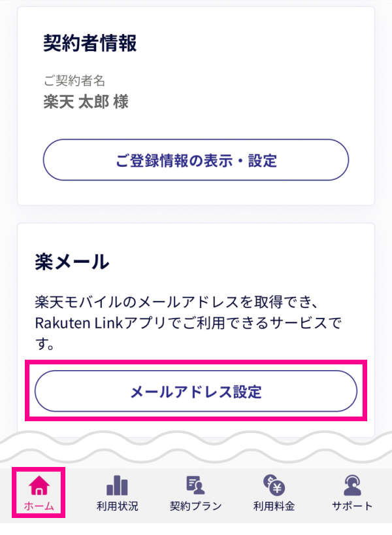Open the bar chart 利用状況 icon
Viewport: 392px width, 535px height.
coord(117,485)
